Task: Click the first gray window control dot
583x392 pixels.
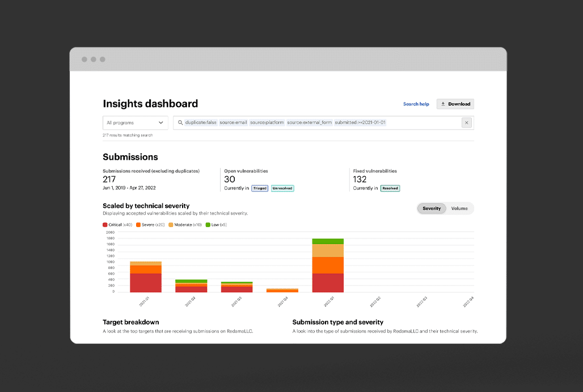Action: click(84, 59)
